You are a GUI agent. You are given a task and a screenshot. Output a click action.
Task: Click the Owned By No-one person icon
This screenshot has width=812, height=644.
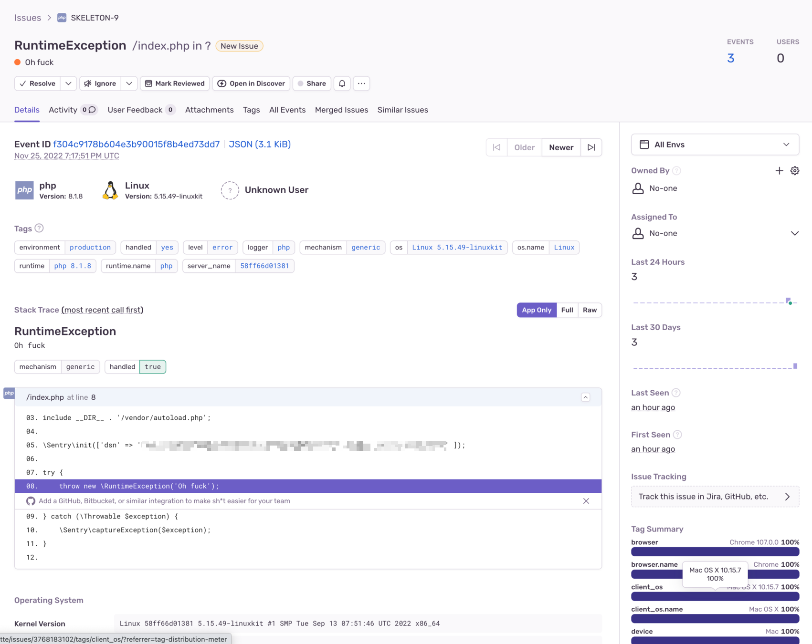[638, 188]
